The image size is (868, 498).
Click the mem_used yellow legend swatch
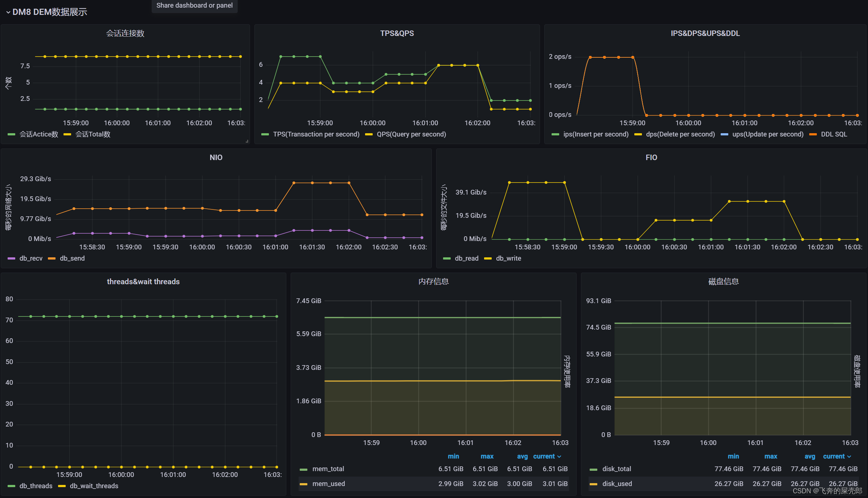(303, 484)
